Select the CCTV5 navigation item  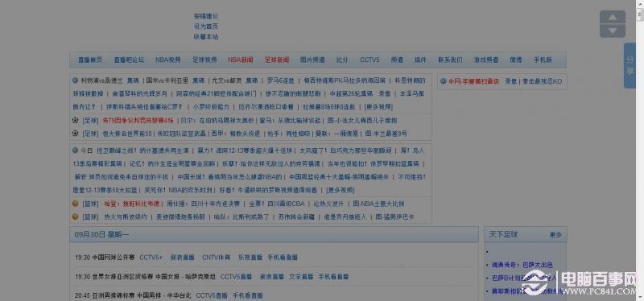tap(369, 60)
